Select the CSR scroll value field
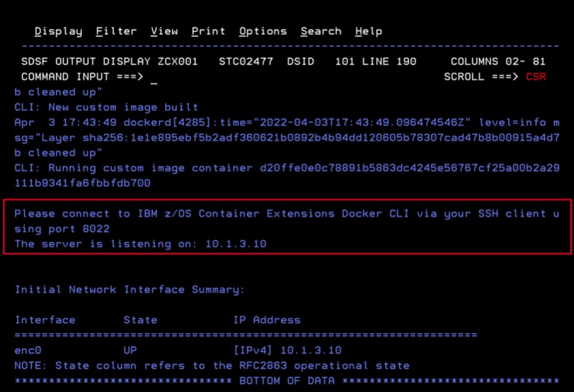Screen dimensions: 574x392 (x=535, y=77)
